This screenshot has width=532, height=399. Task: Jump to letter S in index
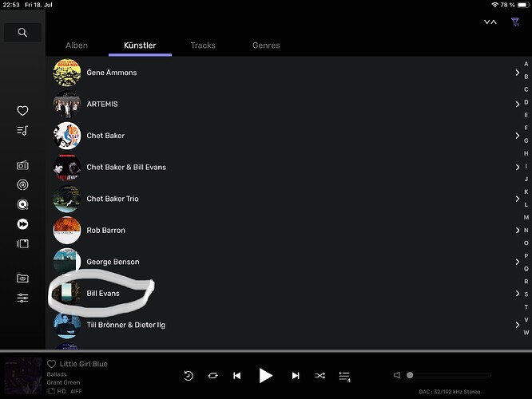pyautogui.click(x=526, y=294)
